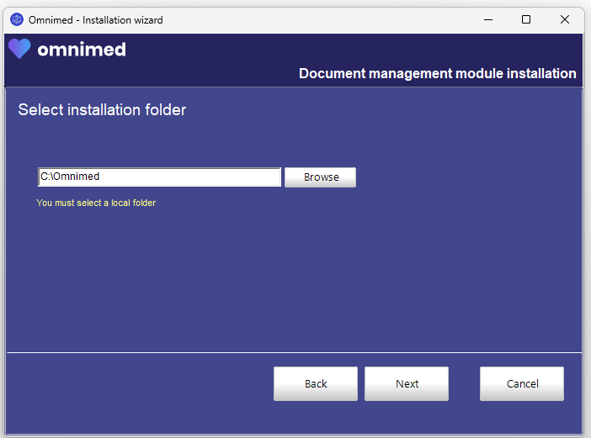
Task: Click the 'Document management module installation' title
Action: pyautogui.click(x=437, y=74)
